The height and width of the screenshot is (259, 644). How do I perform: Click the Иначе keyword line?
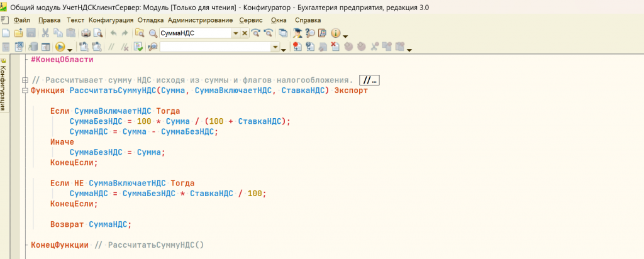pos(62,142)
